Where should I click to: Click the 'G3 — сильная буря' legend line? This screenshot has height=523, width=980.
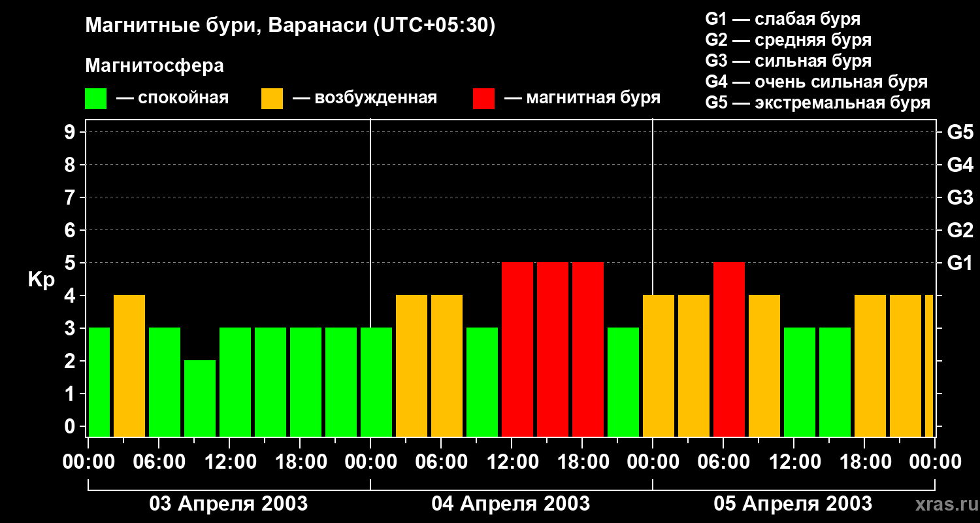[x=788, y=61]
